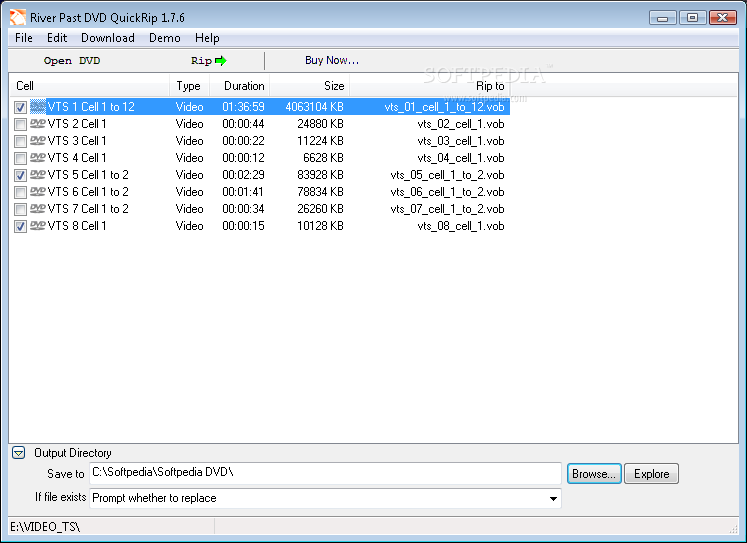The image size is (747, 543).
Task: Click the vts_07_cell_1_to_2.vob file name
Action: point(447,209)
